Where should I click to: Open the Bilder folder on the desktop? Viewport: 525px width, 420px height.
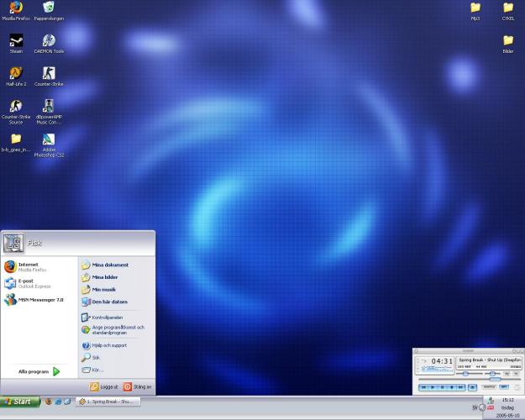pyautogui.click(x=508, y=39)
